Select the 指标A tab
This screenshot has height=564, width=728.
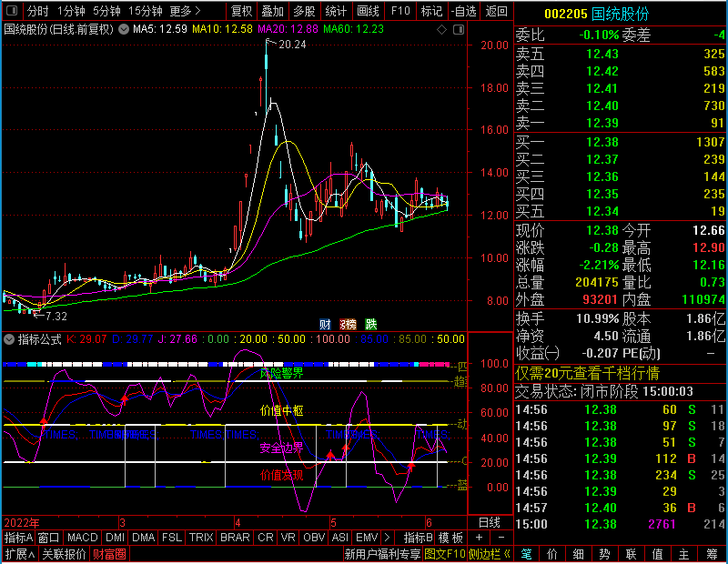tap(18, 538)
